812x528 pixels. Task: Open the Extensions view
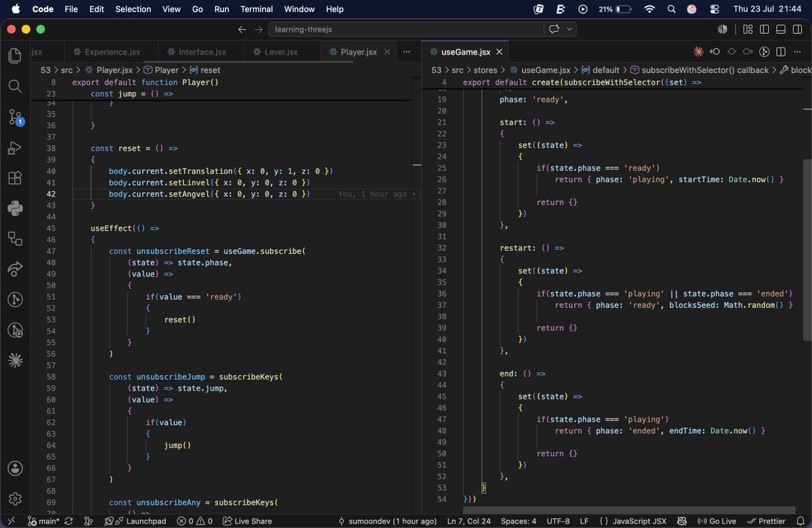(x=15, y=178)
